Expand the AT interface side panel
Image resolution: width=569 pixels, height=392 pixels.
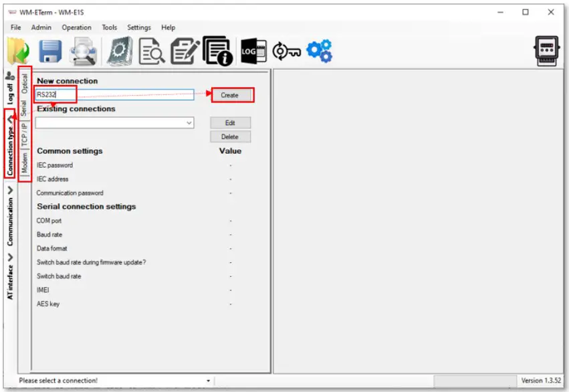pos(10,258)
